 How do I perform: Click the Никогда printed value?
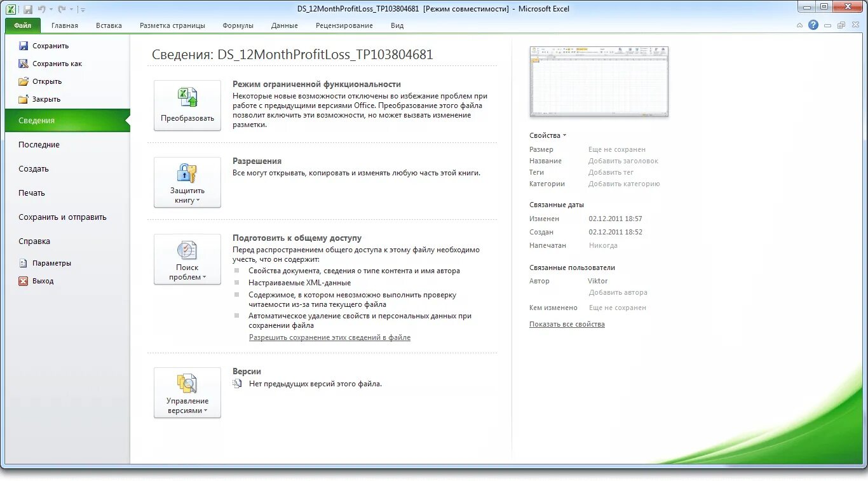click(603, 245)
